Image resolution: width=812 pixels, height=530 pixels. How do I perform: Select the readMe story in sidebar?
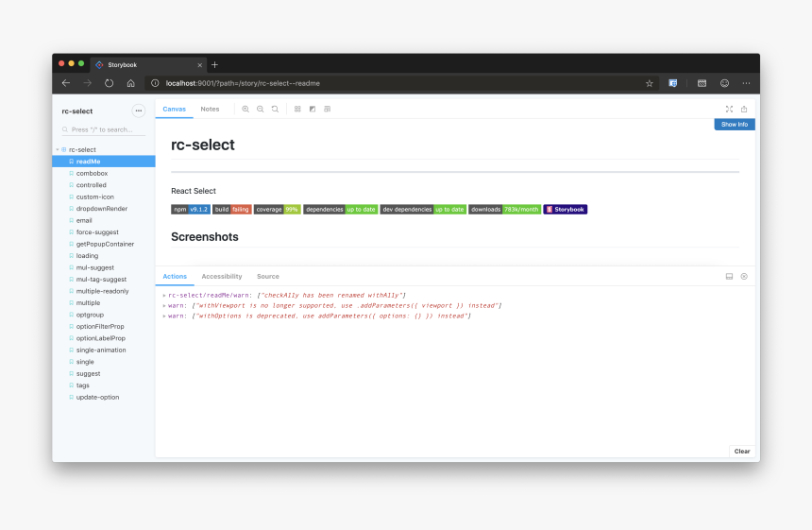click(x=104, y=162)
